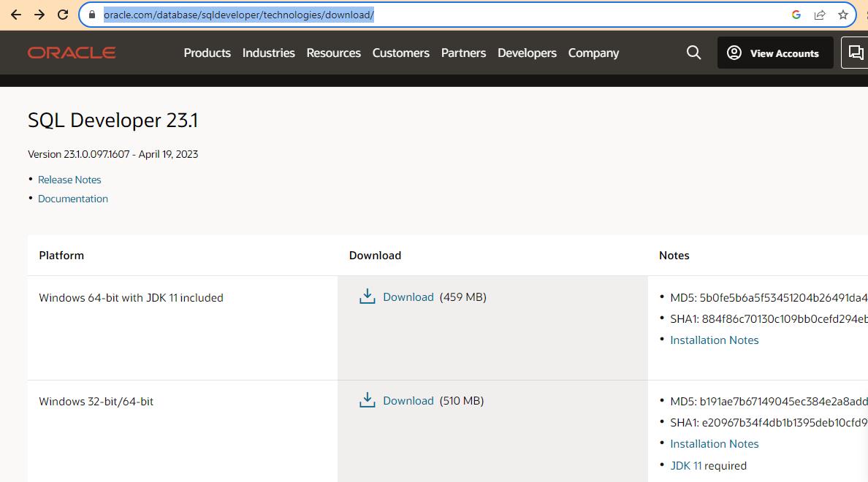Open the Industries menu

coord(268,53)
